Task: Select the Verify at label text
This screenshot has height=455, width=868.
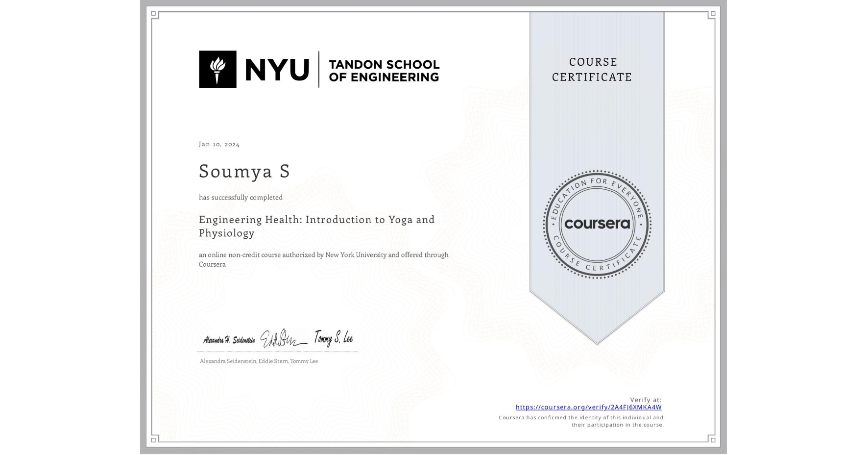Action: (646, 400)
